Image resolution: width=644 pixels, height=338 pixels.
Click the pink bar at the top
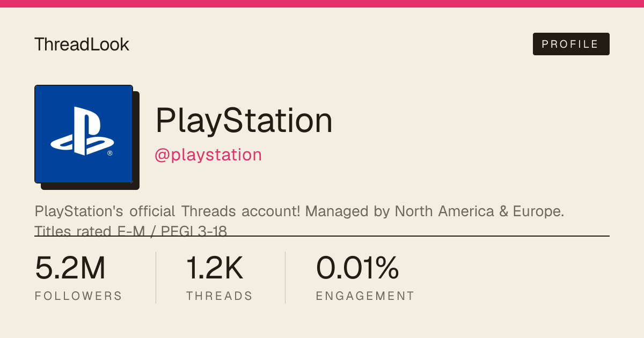322,4
